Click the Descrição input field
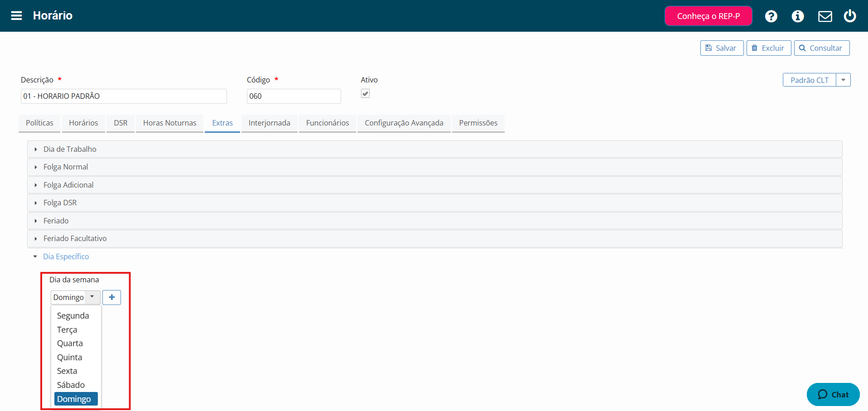Screen dimensions: 868x411 point(124,96)
